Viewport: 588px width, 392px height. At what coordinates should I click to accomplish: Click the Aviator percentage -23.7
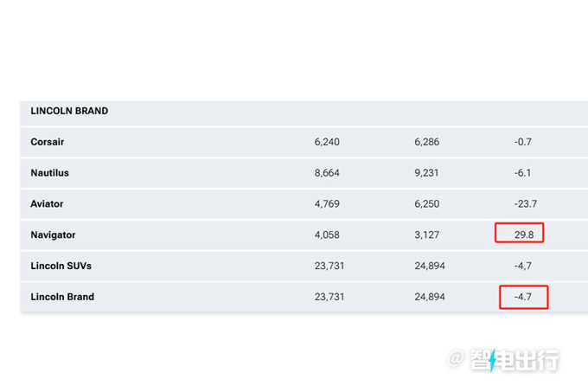[526, 204]
